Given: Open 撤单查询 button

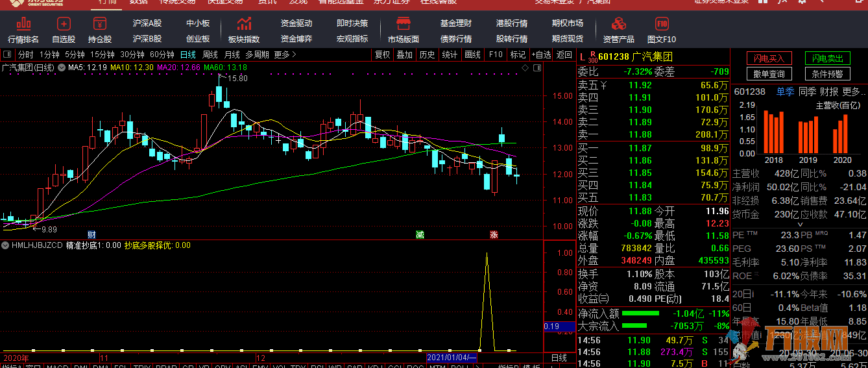Looking at the screenshot, I should [x=769, y=74].
